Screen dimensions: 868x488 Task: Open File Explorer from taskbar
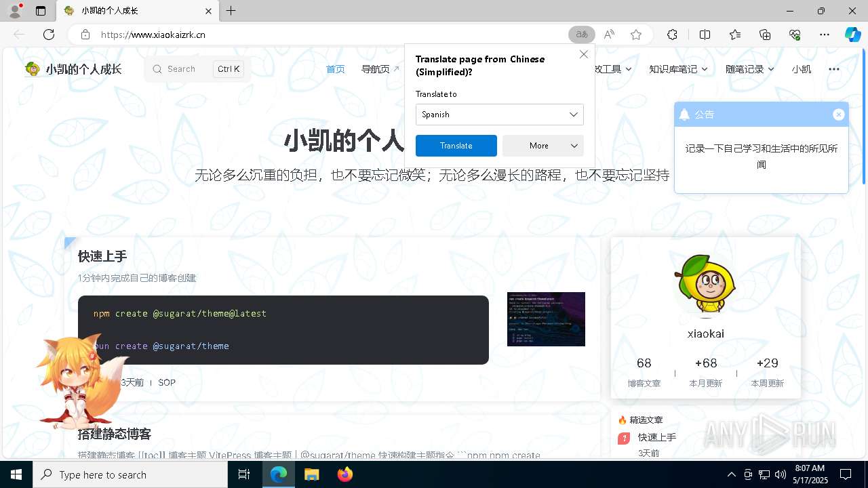click(x=311, y=474)
